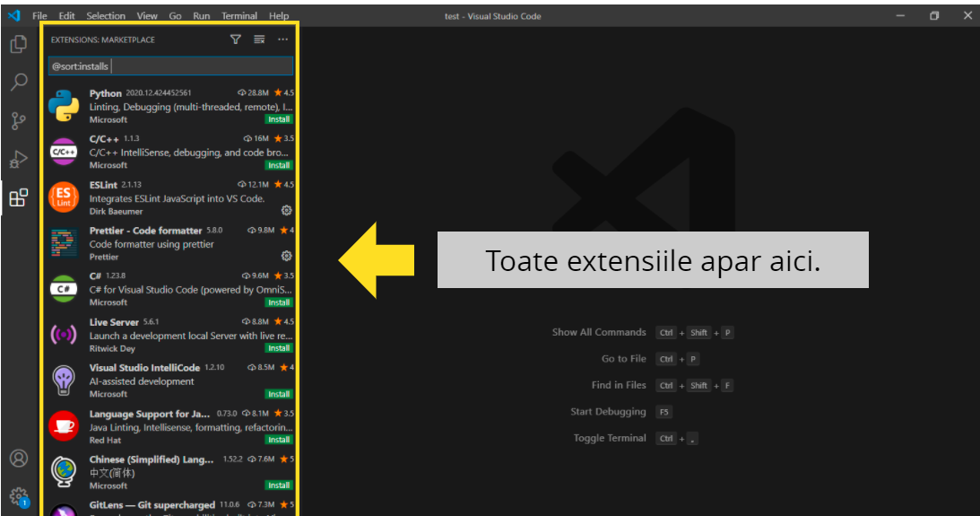Viewport: 980px width, 516px height.
Task: Open the Help menu
Action: tap(279, 15)
